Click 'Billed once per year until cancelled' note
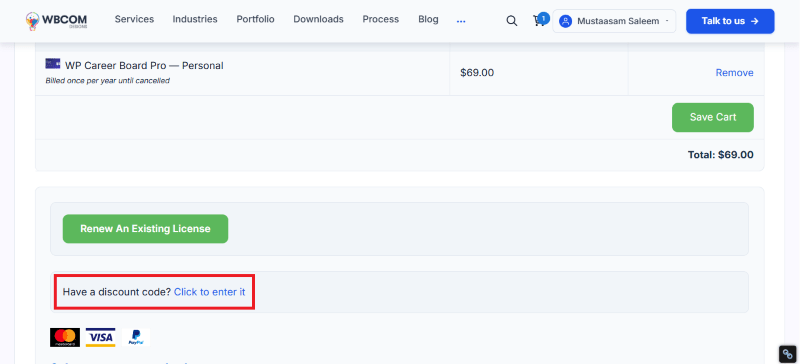The image size is (800, 364). [x=108, y=81]
